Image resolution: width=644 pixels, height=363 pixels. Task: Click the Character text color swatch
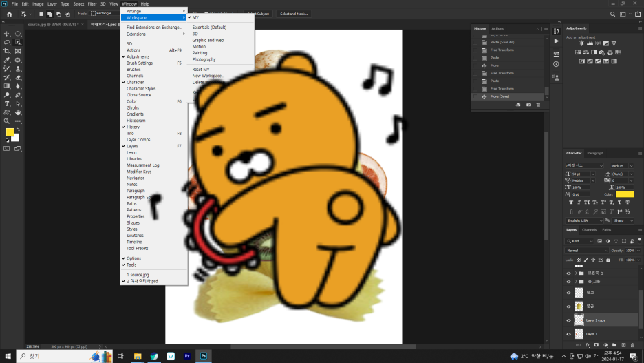coord(625,194)
